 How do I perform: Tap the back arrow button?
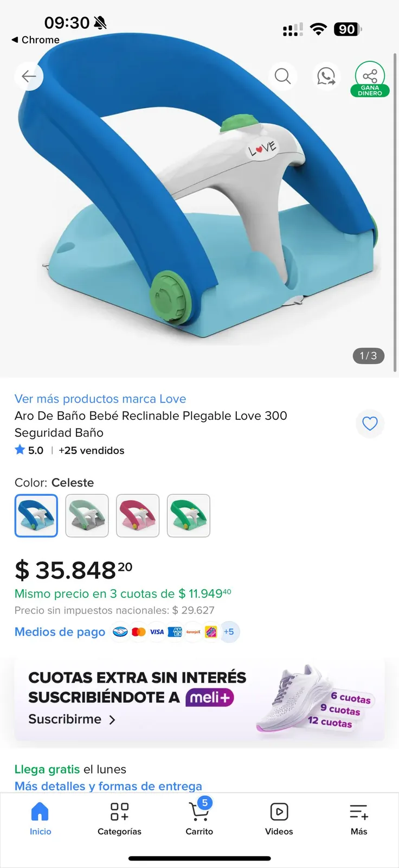pos(29,76)
